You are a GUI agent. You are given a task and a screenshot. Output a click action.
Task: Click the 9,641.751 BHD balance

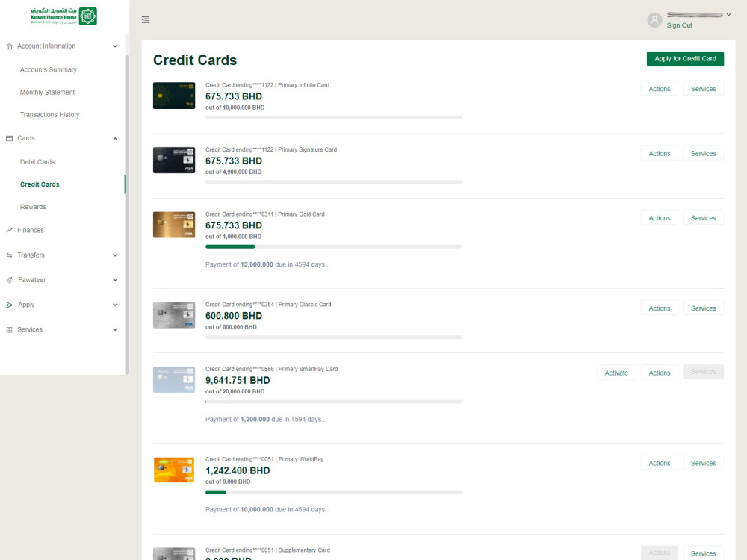pos(238,381)
